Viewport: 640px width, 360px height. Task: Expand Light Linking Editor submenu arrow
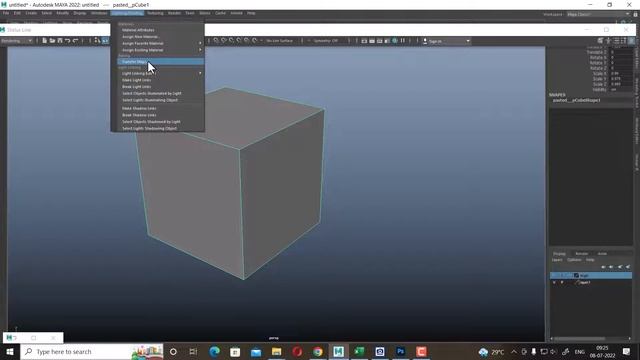200,73
